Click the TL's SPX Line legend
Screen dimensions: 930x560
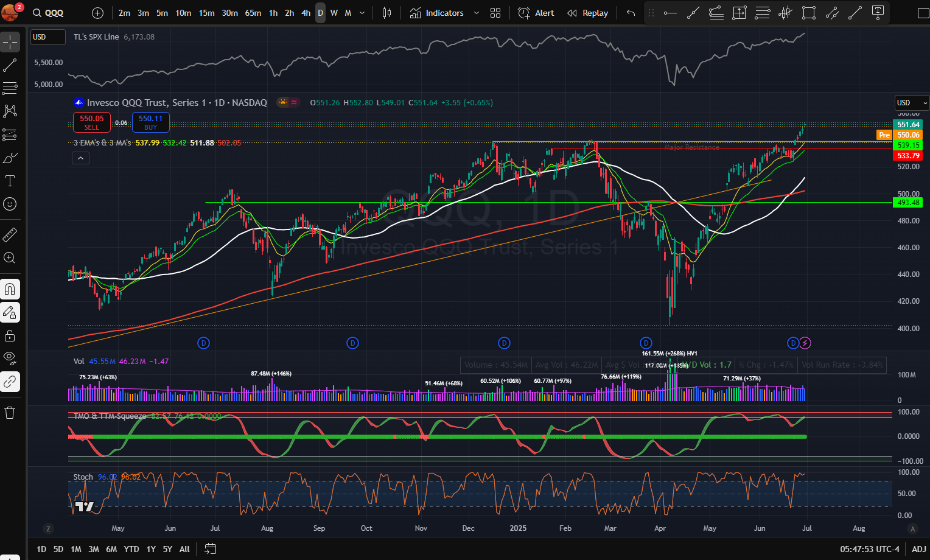coord(96,37)
